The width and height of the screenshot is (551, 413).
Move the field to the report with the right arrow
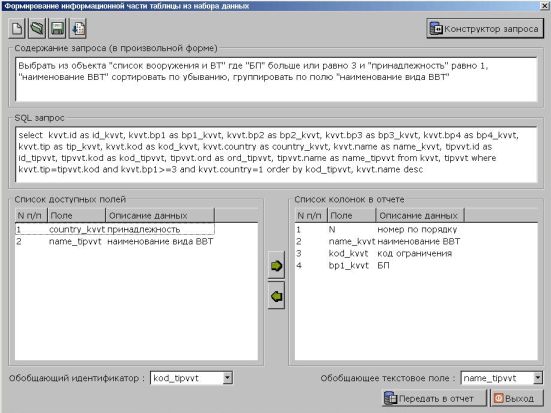[x=276, y=266]
